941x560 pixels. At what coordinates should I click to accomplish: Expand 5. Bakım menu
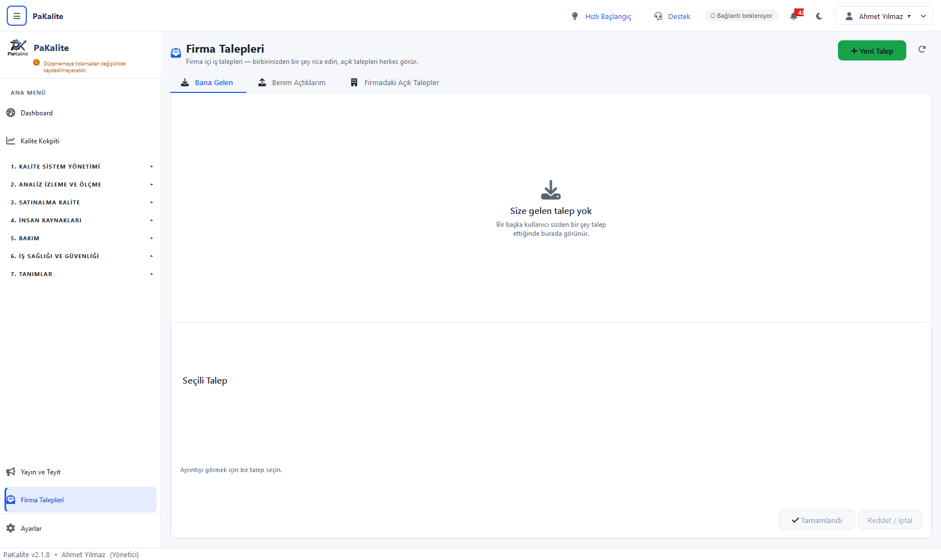click(x=81, y=238)
